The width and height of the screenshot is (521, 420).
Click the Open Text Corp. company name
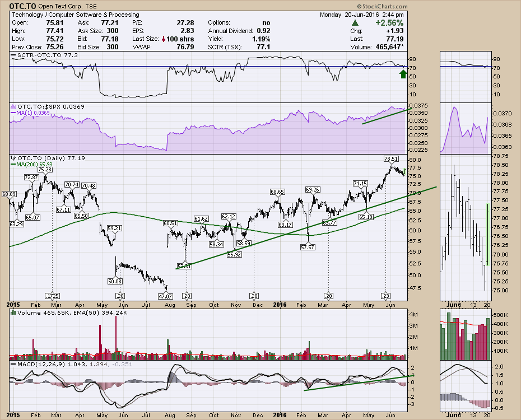[60, 6]
